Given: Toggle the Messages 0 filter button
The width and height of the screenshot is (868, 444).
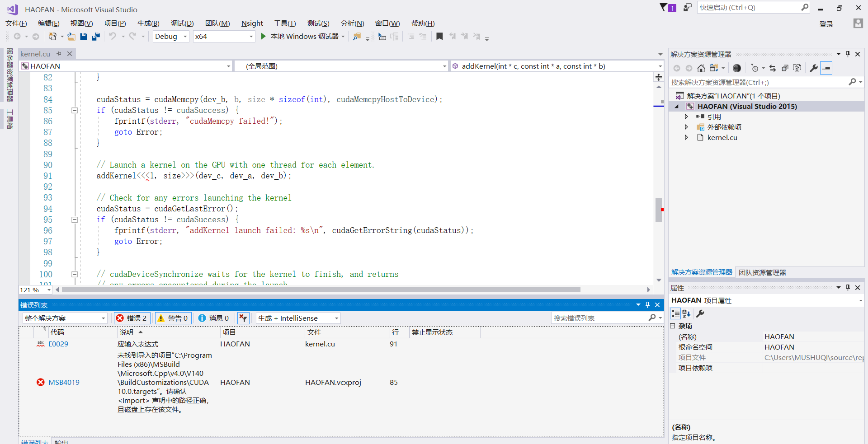Looking at the screenshot, I should point(214,318).
